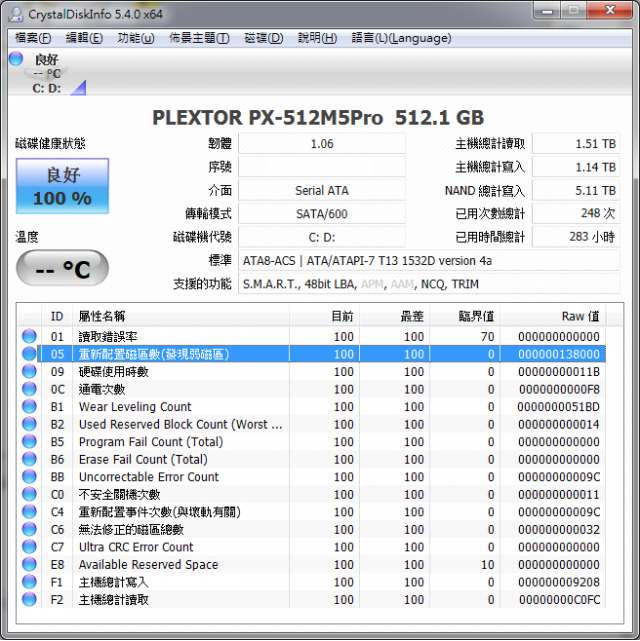
Task: Open the 磁碟(D) menu
Action: pyautogui.click(x=264, y=38)
